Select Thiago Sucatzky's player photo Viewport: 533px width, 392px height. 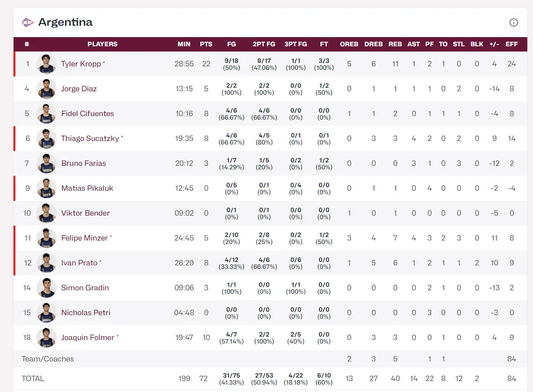(x=46, y=138)
